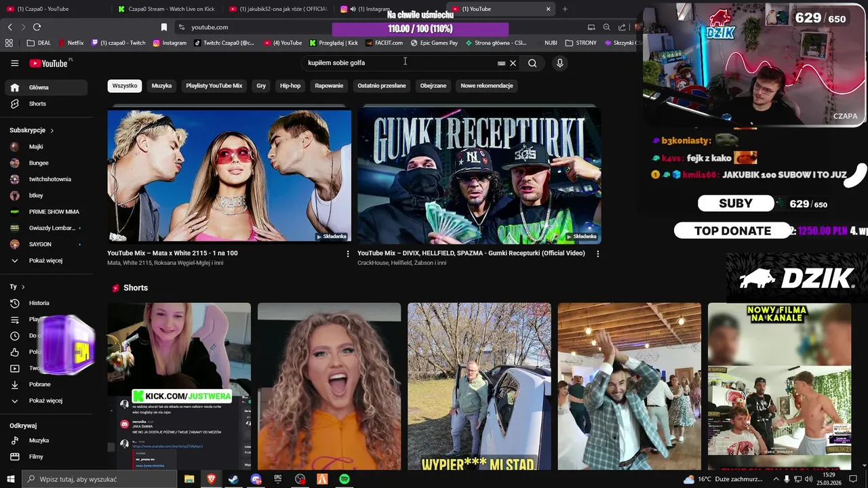Select the 'Obejrzane' filter chip
The height and width of the screenshot is (488, 868).
(x=433, y=85)
